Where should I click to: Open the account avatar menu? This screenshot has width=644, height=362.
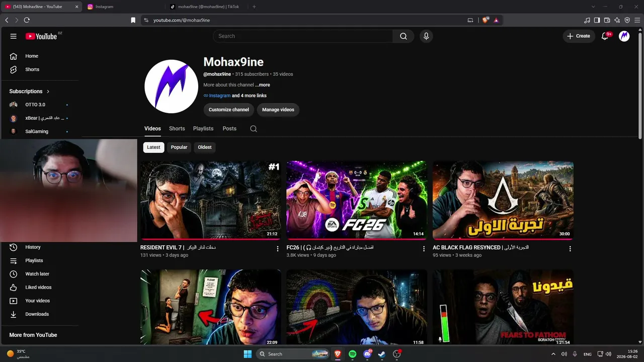tap(624, 36)
